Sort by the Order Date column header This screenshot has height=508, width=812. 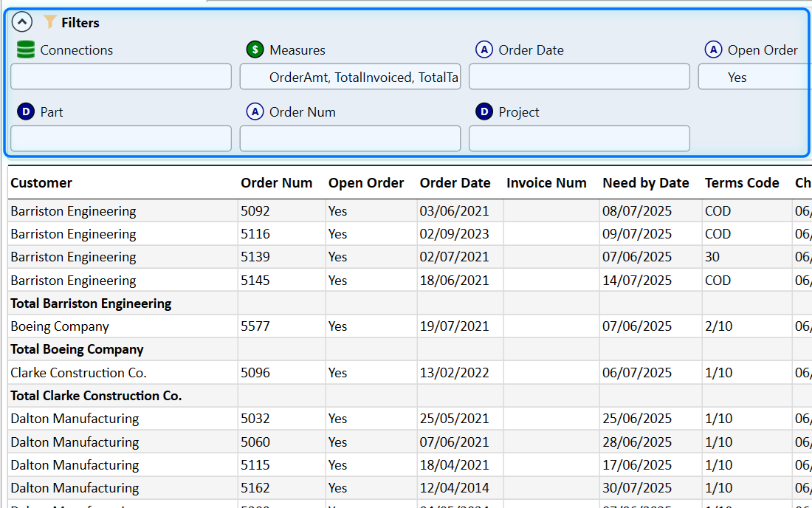point(455,183)
